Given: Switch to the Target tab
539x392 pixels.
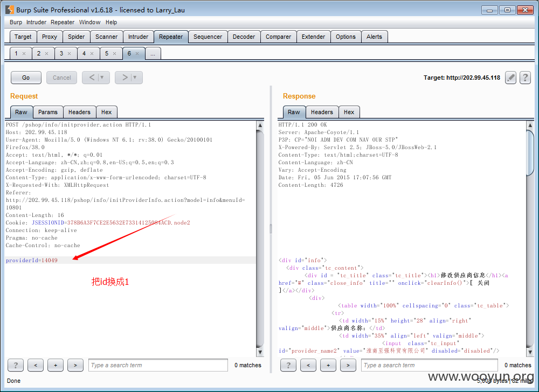Looking at the screenshot, I should tap(23, 37).
